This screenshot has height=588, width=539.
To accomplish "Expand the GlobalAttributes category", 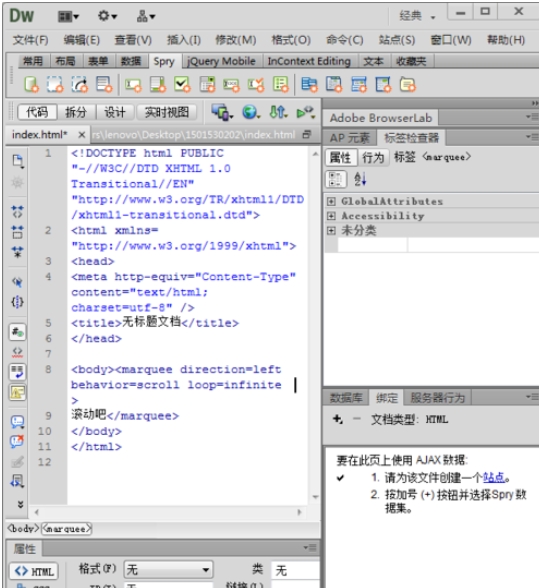I will 331,201.
